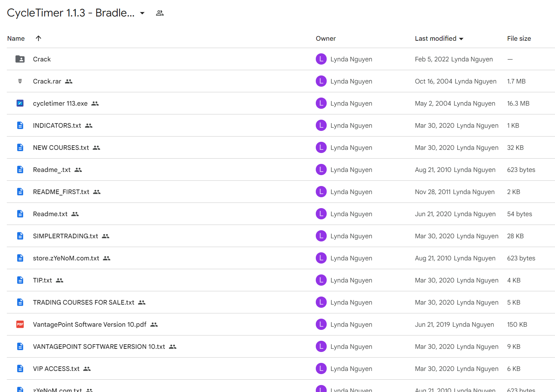Click the SIMPLERTRADING.txt document icon

tap(20, 236)
